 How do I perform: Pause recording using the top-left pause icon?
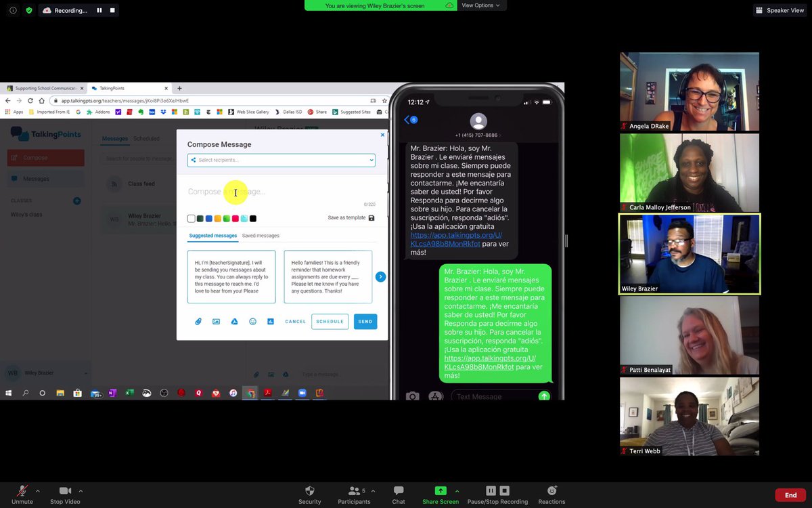tap(99, 10)
